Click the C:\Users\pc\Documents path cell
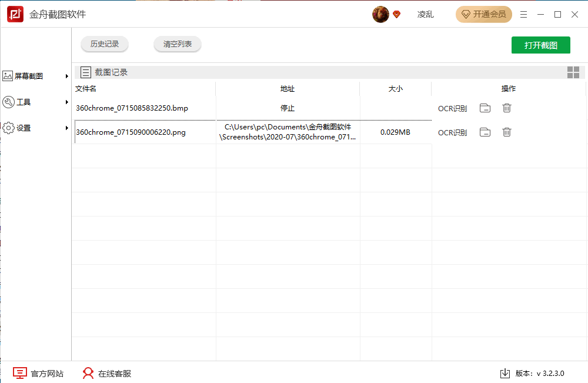 pos(288,132)
